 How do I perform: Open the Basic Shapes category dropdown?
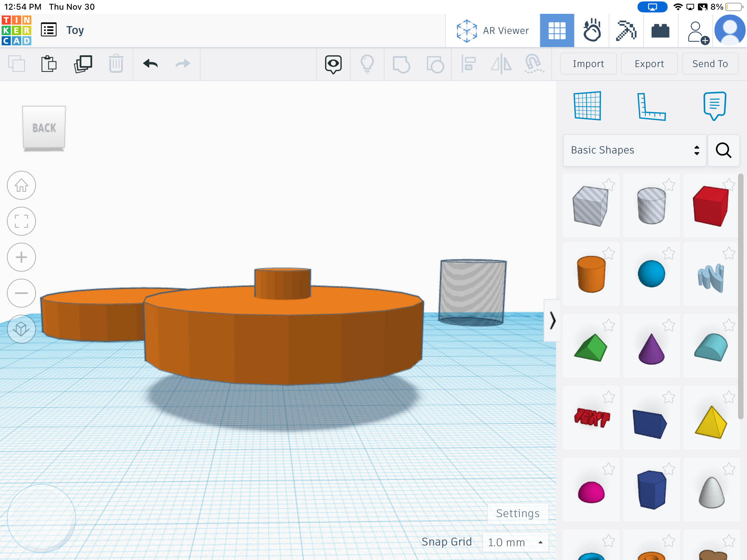(x=635, y=150)
